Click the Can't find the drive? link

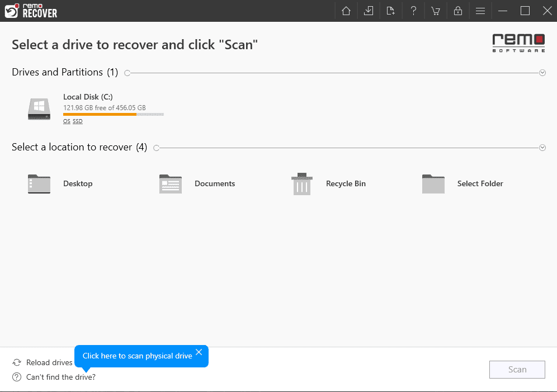(x=61, y=377)
